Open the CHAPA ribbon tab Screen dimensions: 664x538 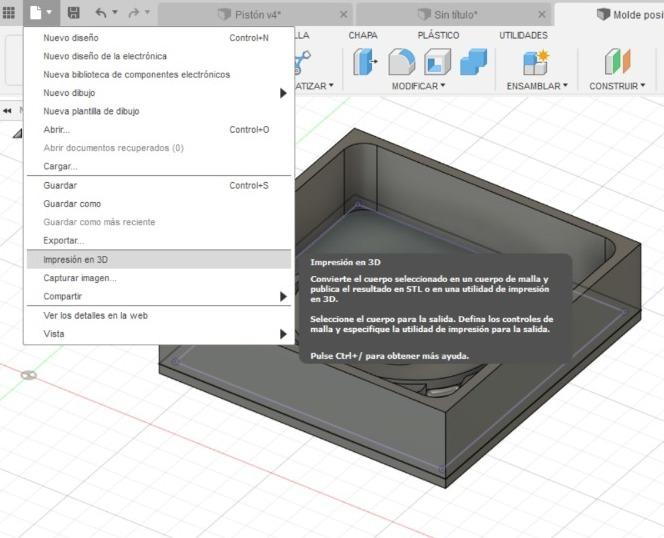(363, 36)
